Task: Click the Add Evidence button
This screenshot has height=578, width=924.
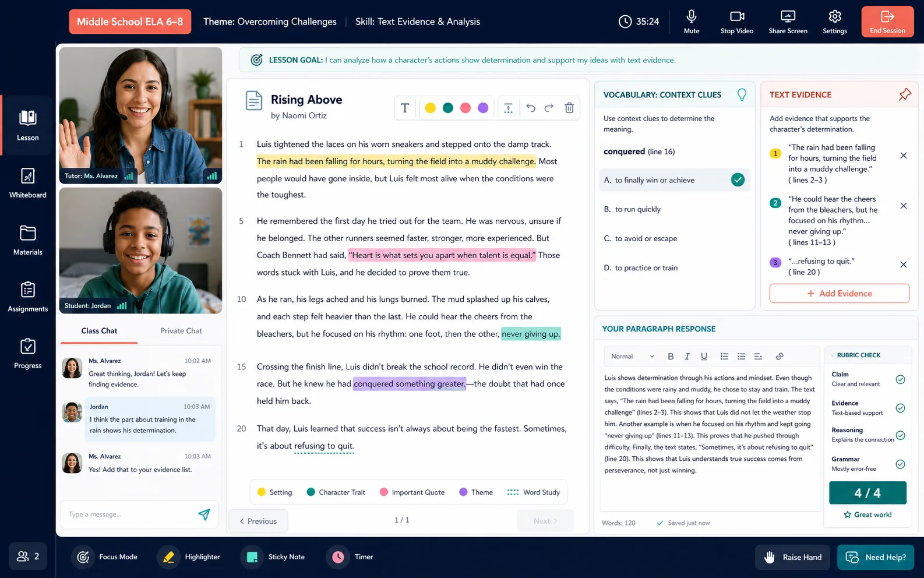Action: tap(839, 293)
